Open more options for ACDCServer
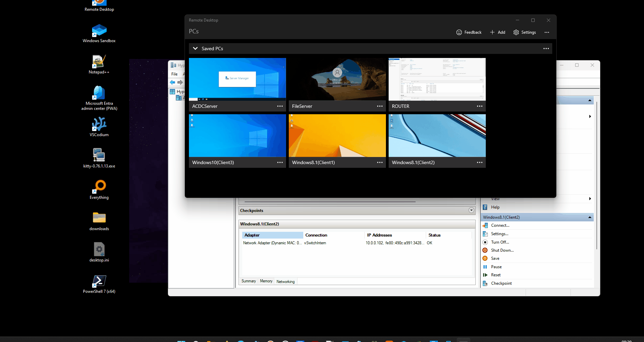644x342 pixels. click(280, 106)
